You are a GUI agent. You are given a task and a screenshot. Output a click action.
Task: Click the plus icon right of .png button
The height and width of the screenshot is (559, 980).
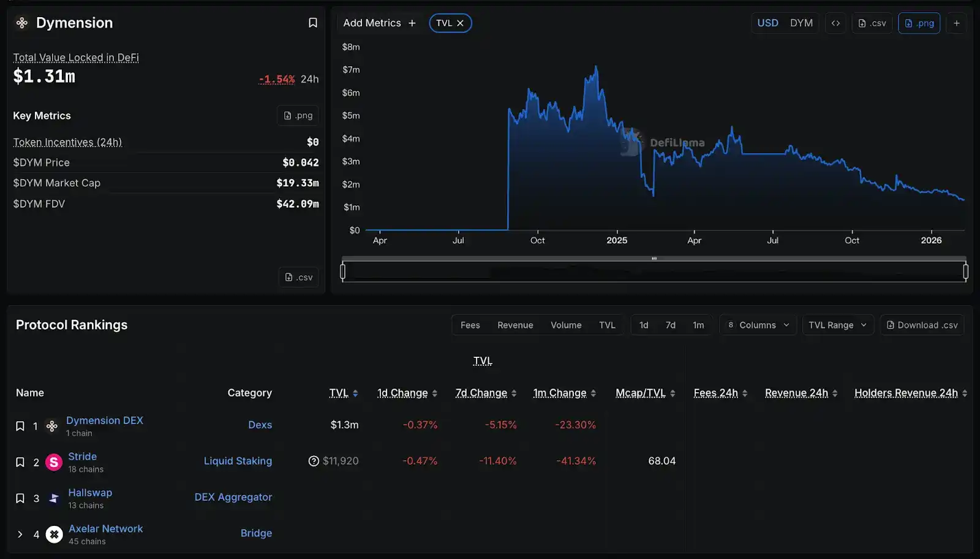957,23
